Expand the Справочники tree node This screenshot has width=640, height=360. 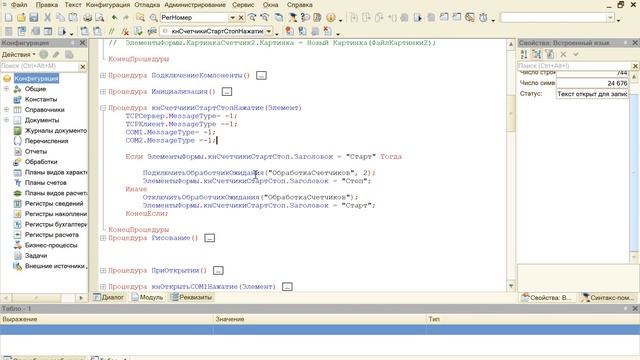[6, 109]
